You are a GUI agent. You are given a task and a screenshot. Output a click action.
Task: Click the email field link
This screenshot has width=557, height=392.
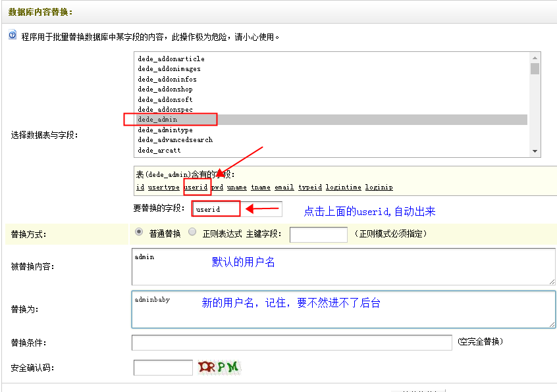[284, 187]
